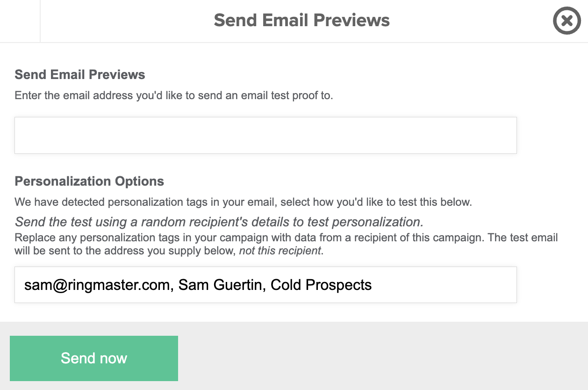Click italic 'Send the test using a random recipient's' line
This screenshot has width=588, height=390.
(219, 222)
